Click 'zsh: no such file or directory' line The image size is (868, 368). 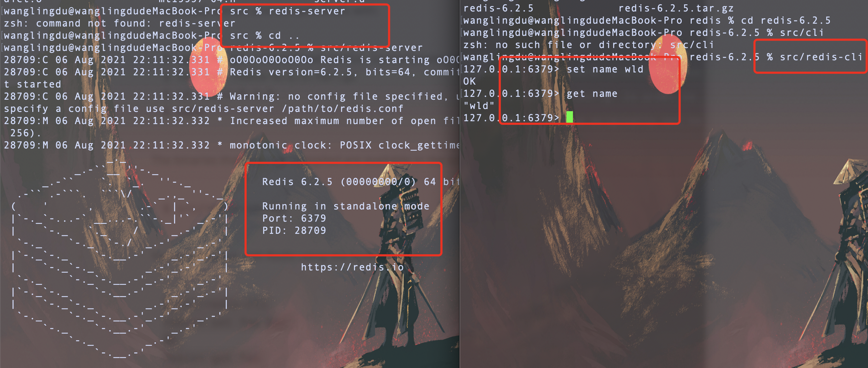(x=588, y=44)
